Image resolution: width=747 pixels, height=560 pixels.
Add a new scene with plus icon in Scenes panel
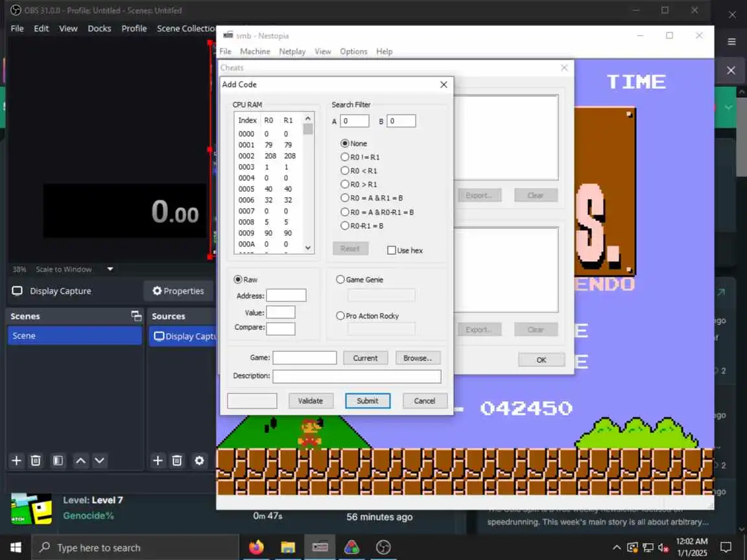(x=16, y=460)
